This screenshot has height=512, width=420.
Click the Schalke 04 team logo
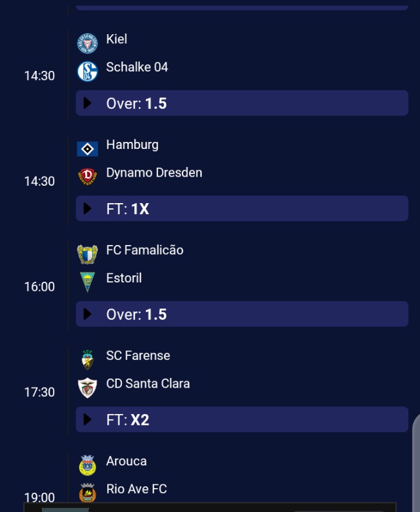click(87, 71)
